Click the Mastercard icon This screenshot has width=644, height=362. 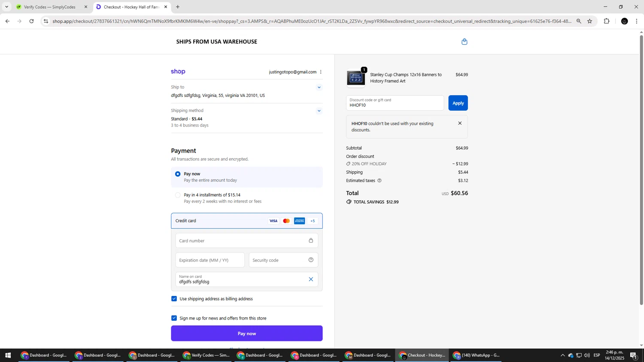[x=286, y=221]
